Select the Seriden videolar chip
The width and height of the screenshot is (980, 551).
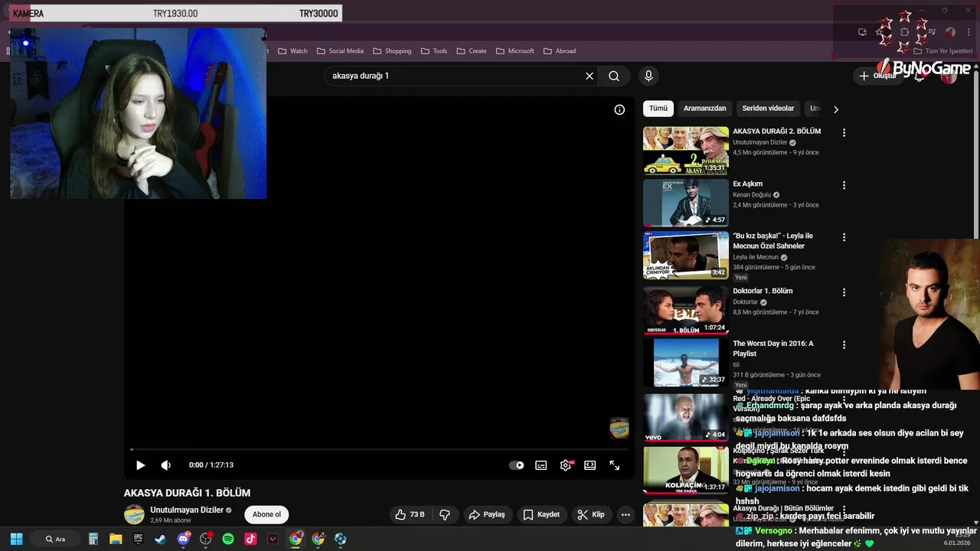pyautogui.click(x=768, y=109)
